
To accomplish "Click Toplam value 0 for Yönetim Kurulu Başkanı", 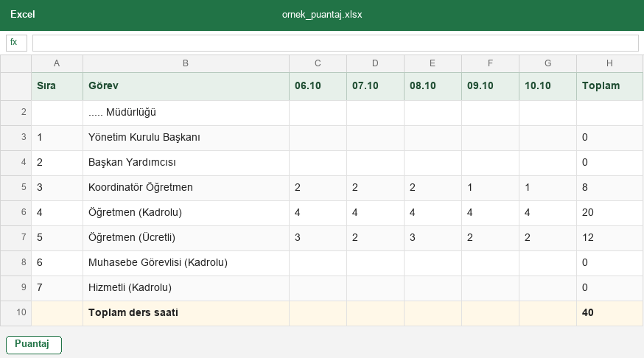I will pos(609,138).
